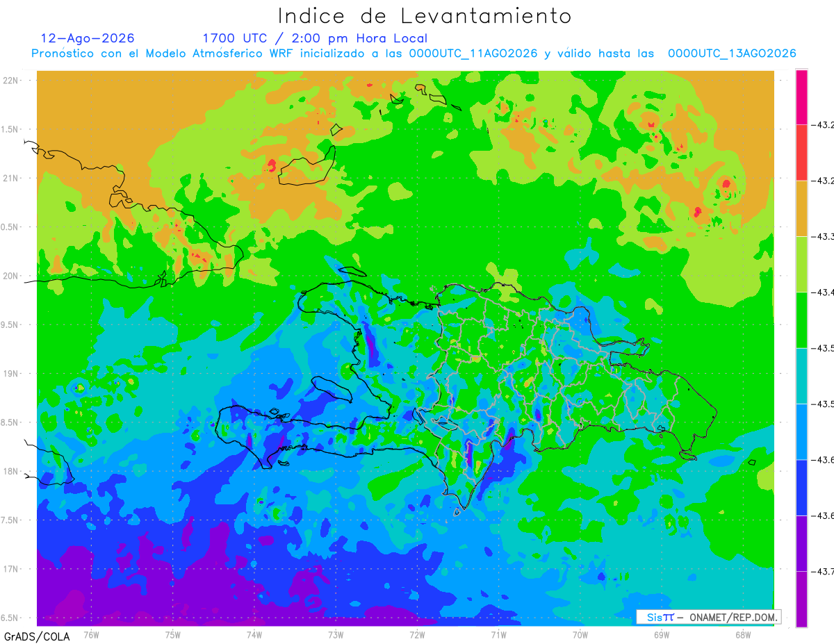This screenshot has height=644, width=834.
Task: Click '1700 UTC / 2:00 pm Hora Local'
Action: [x=315, y=38]
